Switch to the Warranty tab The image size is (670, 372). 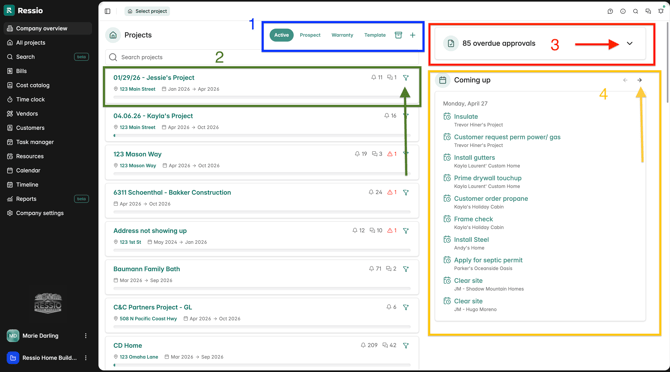click(342, 35)
